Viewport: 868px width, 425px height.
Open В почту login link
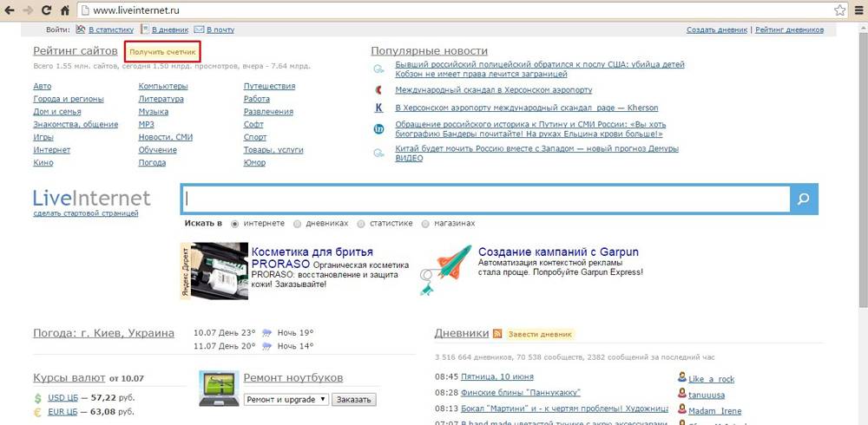(220, 29)
